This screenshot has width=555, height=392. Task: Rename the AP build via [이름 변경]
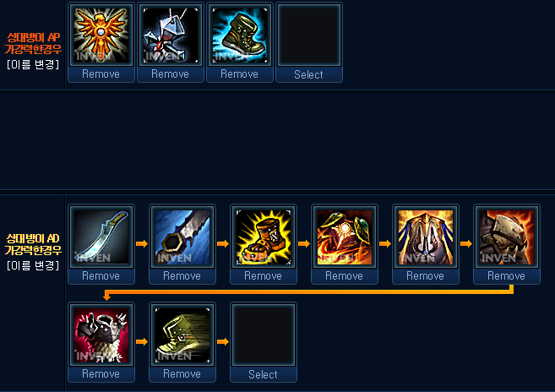(33, 64)
